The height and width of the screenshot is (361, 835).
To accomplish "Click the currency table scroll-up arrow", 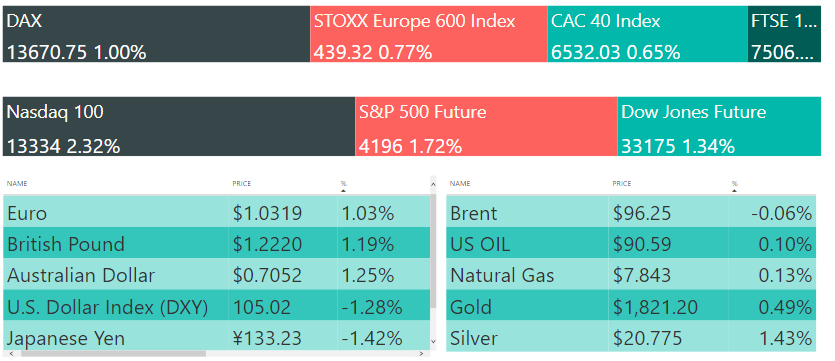I will point(433,185).
